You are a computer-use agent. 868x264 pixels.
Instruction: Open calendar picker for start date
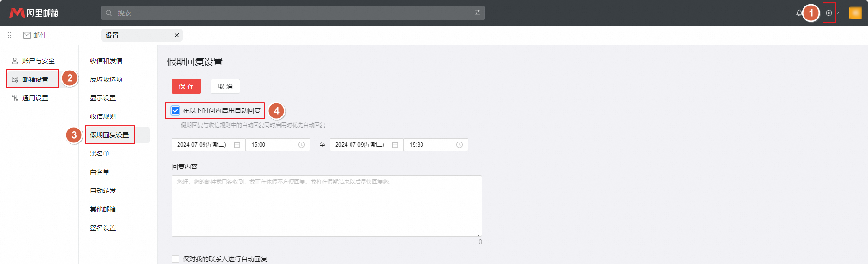(x=237, y=145)
